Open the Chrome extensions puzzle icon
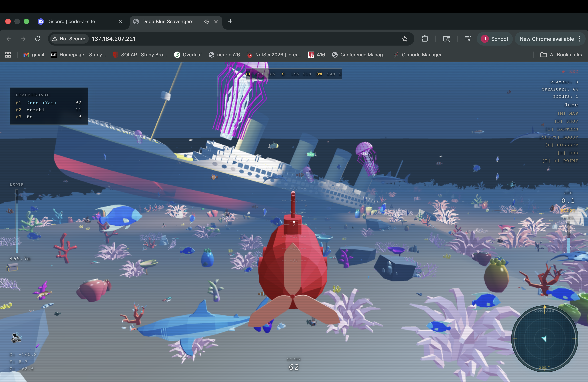The height and width of the screenshot is (382, 588). tap(425, 39)
